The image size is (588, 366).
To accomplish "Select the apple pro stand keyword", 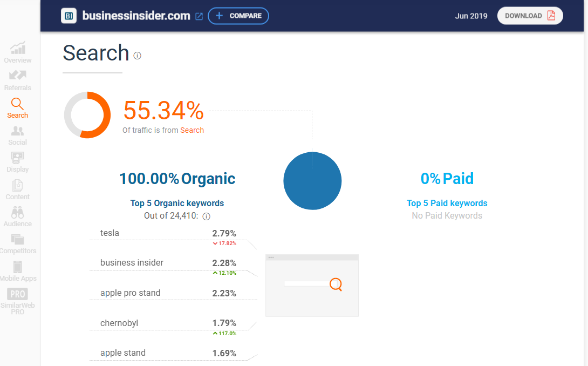I will (130, 293).
